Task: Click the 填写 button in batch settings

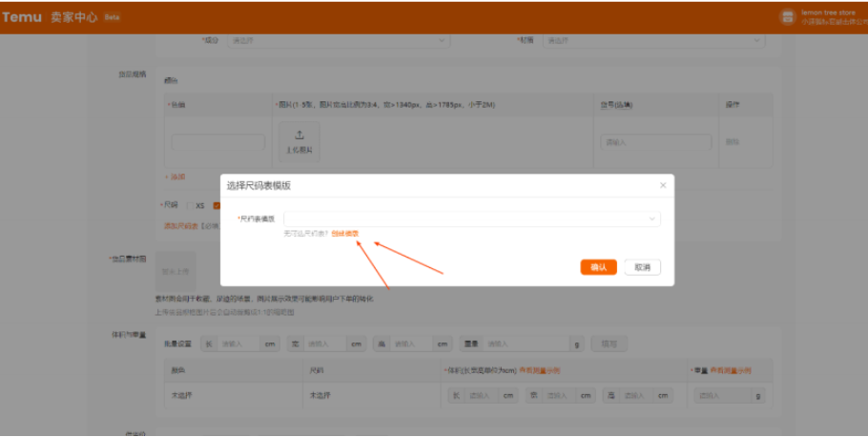Action: [x=609, y=343]
